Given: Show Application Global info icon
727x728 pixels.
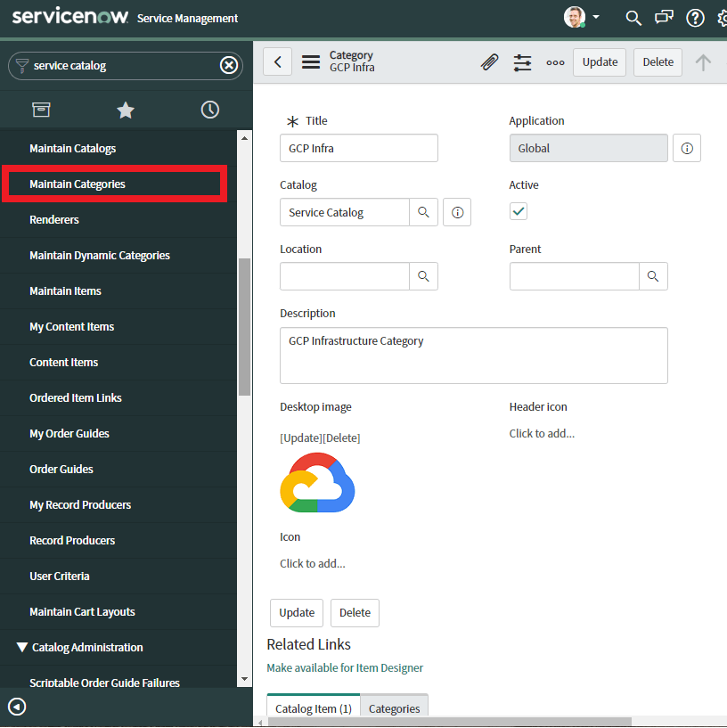Looking at the screenshot, I should point(687,148).
